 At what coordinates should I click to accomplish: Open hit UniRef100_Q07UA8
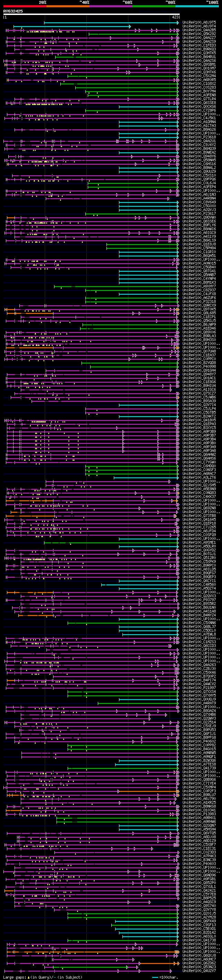coord(199,351)
